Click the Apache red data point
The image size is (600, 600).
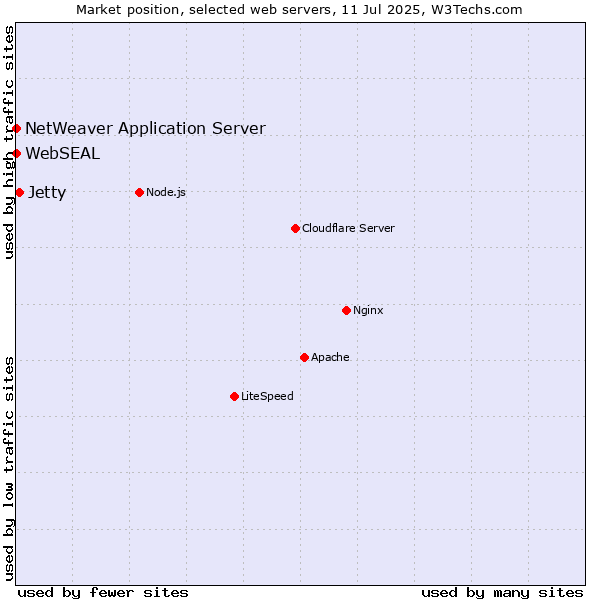[x=305, y=358]
